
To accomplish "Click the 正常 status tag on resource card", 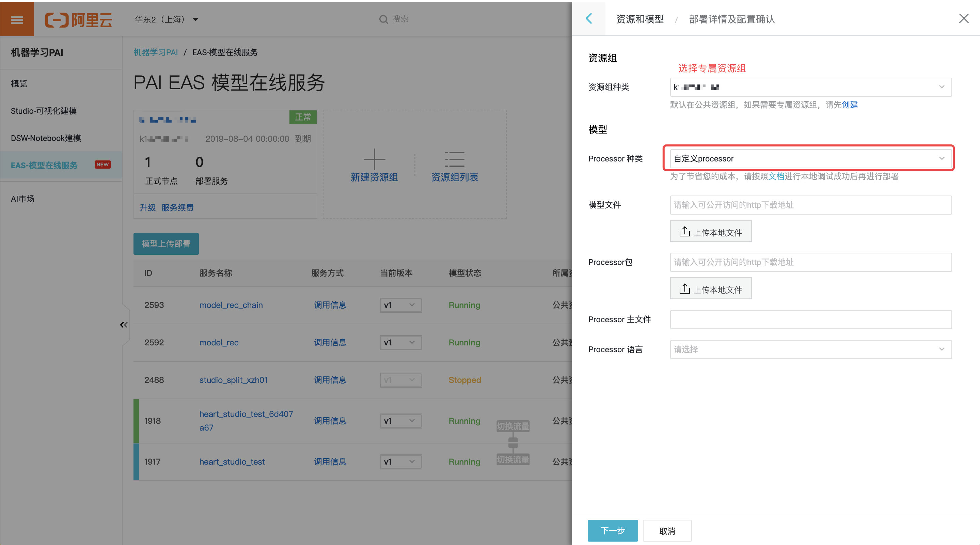I will coord(303,117).
